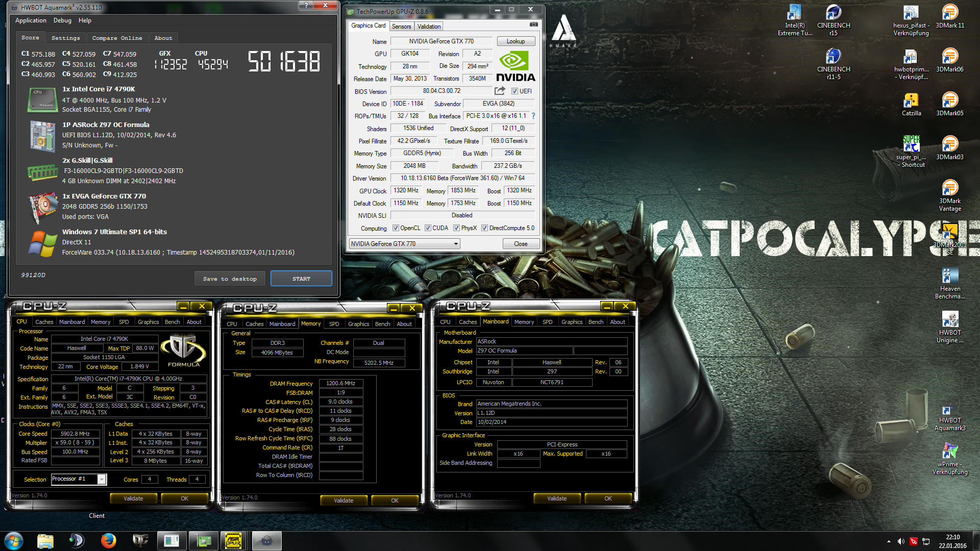Open the Caches tab in left CPU-Z
The width and height of the screenshot is (980, 551).
pyautogui.click(x=44, y=322)
